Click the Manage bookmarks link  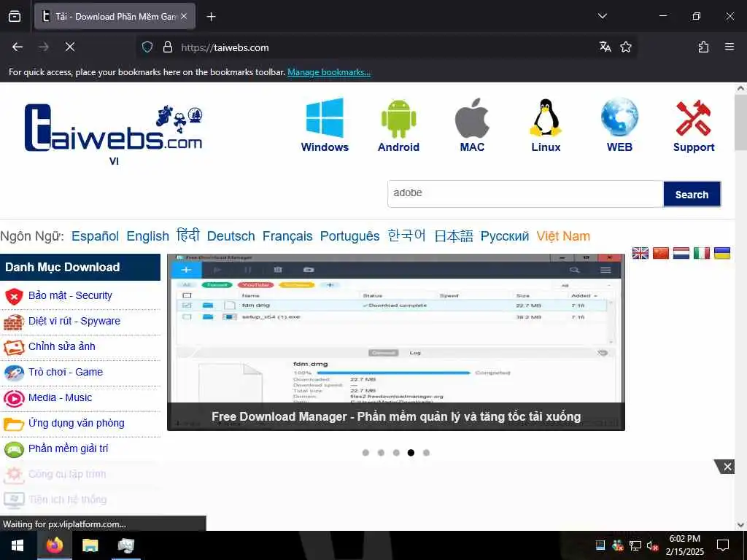coord(329,72)
